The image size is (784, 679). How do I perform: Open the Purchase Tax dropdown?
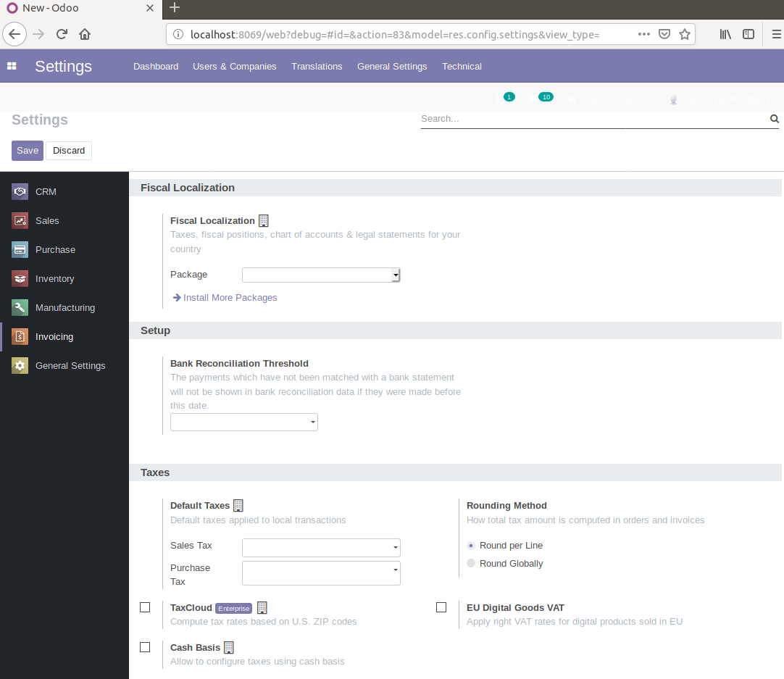point(321,573)
